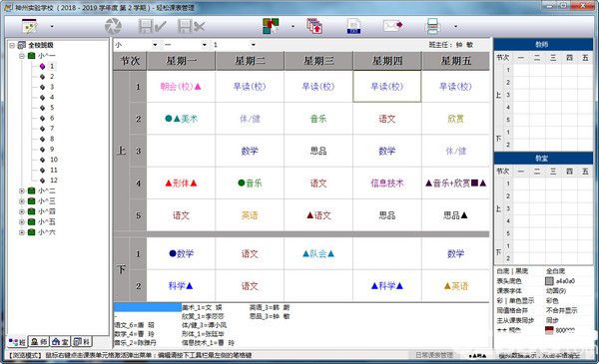Click the 信息技术_1 teacher legend entry
The width and height of the screenshot is (599, 364).
[x=209, y=343]
